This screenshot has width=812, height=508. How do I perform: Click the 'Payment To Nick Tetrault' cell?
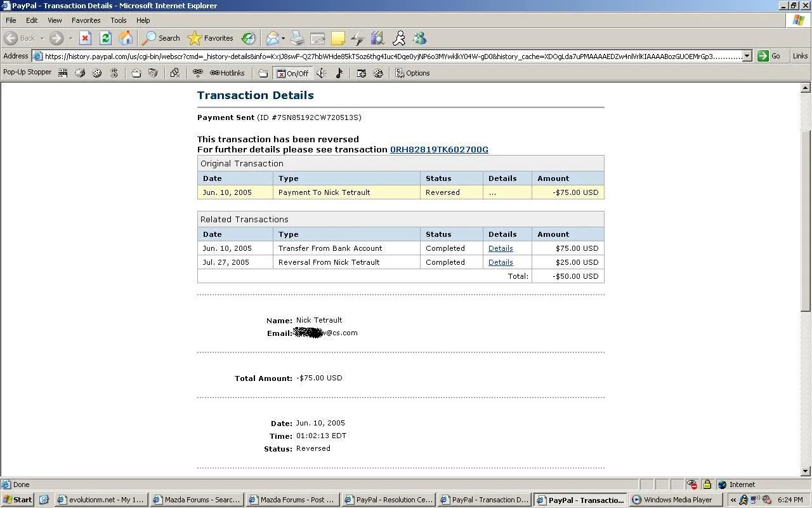tap(346, 192)
